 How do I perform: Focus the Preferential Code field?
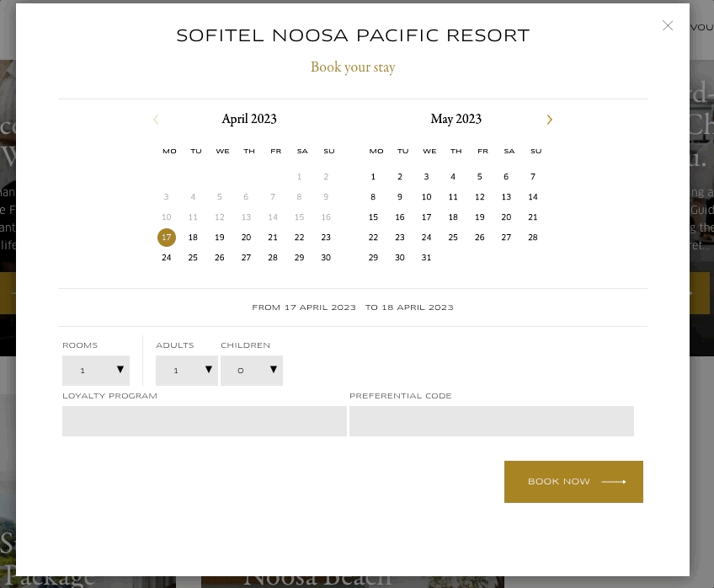point(491,421)
